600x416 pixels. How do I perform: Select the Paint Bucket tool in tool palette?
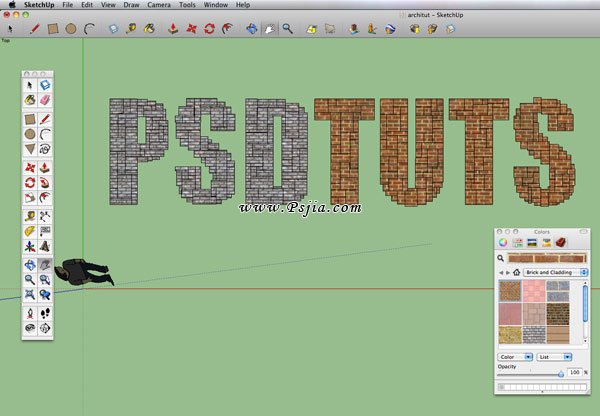pos(30,100)
